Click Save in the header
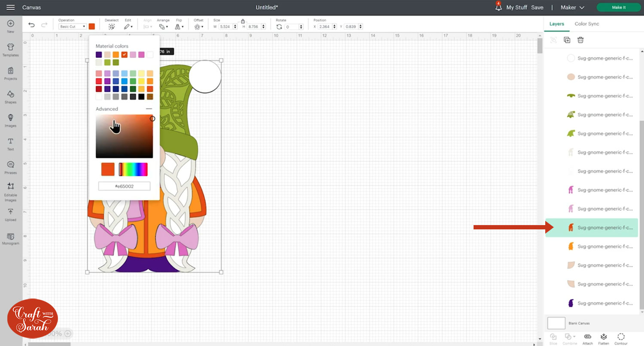Screen dimensions: 644x346 pos(537,7)
